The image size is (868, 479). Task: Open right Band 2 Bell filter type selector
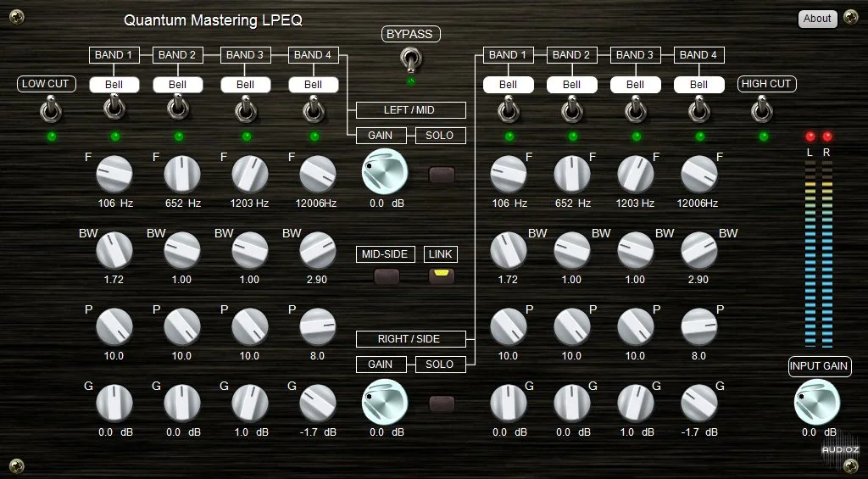pyautogui.click(x=572, y=85)
